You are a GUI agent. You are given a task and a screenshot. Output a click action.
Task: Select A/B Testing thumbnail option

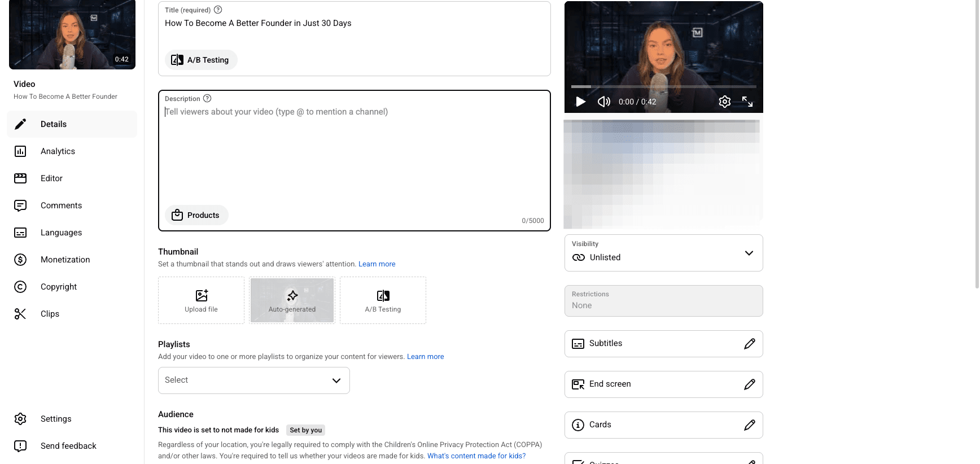[x=383, y=300]
